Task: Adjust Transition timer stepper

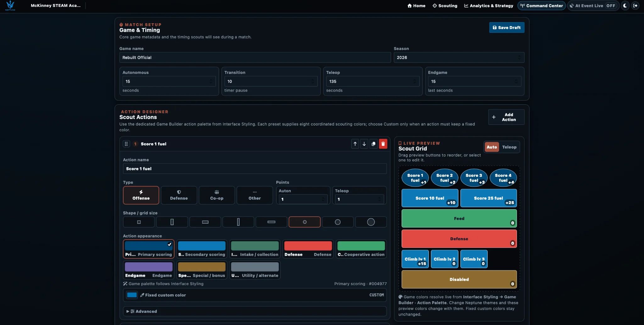Action: (x=313, y=81)
